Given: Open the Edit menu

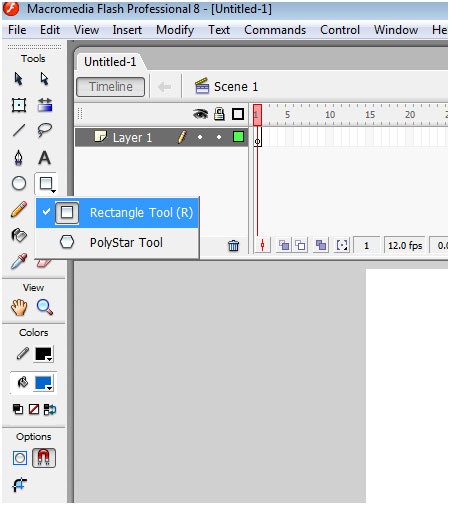Looking at the screenshot, I should pyautogui.click(x=50, y=30).
